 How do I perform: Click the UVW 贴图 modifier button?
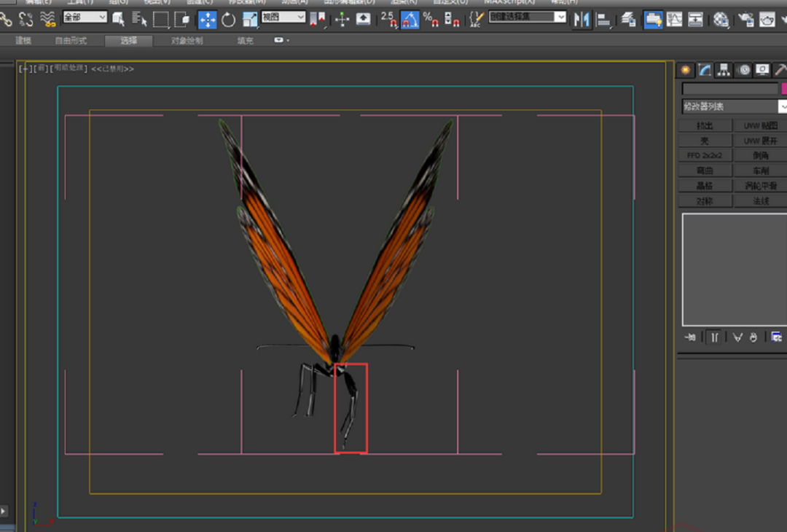point(760,125)
